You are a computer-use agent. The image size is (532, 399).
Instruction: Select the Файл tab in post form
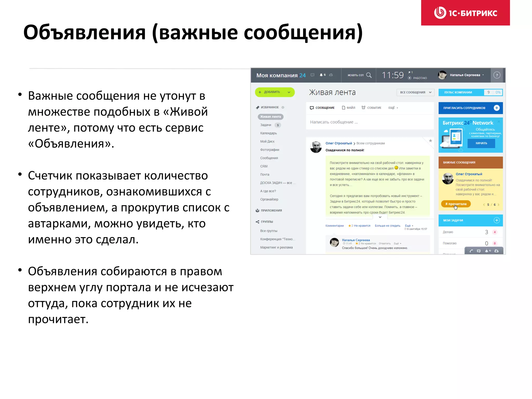[x=349, y=108]
